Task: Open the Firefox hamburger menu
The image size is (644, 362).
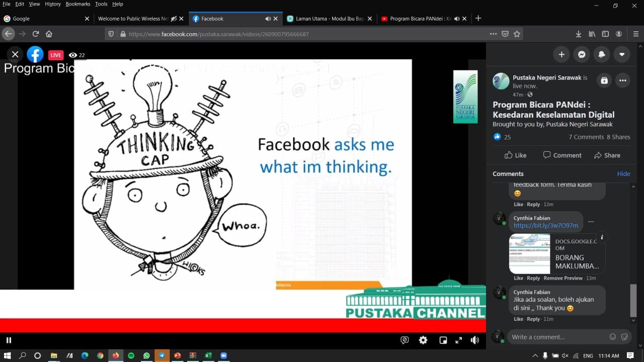Action: (x=635, y=34)
